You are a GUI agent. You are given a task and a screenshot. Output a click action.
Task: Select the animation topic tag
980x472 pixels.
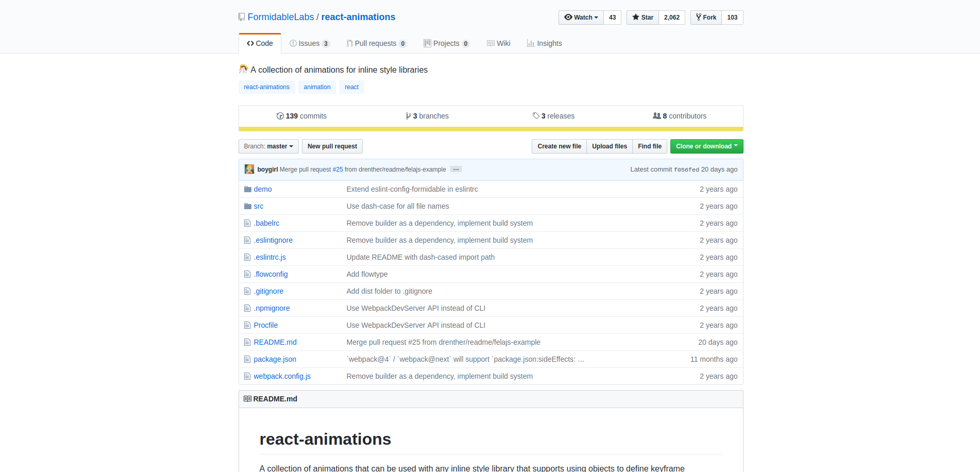coord(317,87)
